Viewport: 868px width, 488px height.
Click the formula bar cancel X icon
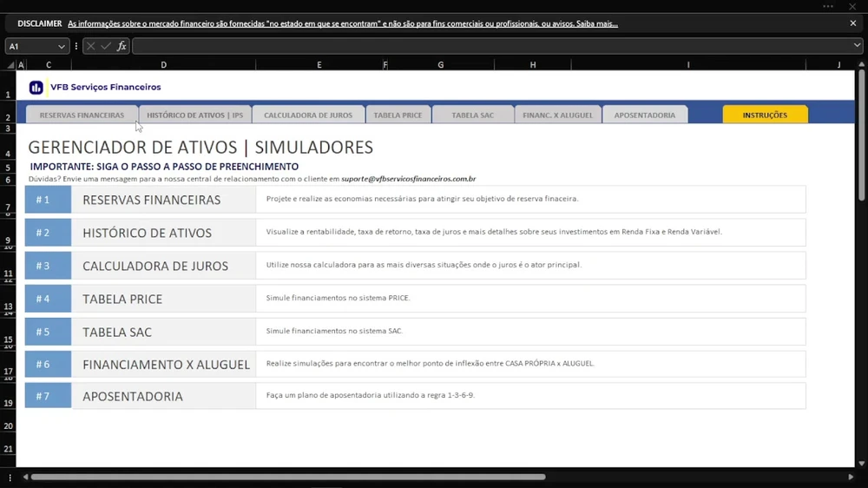(91, 47)
